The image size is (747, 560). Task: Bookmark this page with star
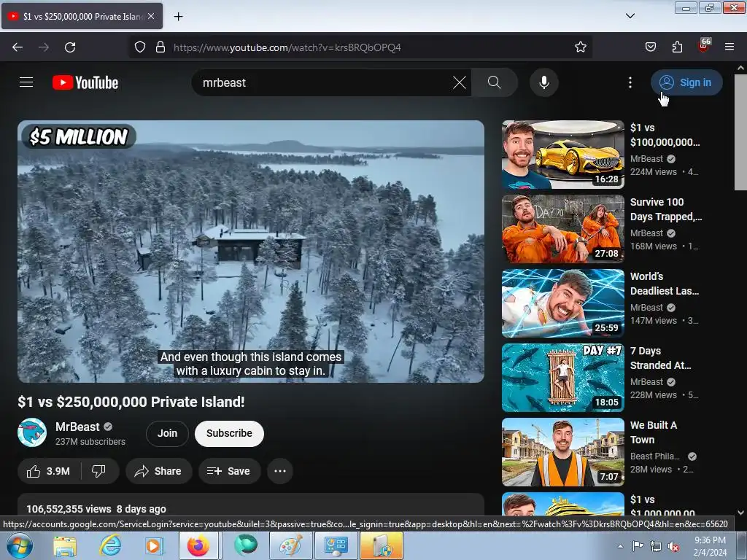tap(580, 47)
